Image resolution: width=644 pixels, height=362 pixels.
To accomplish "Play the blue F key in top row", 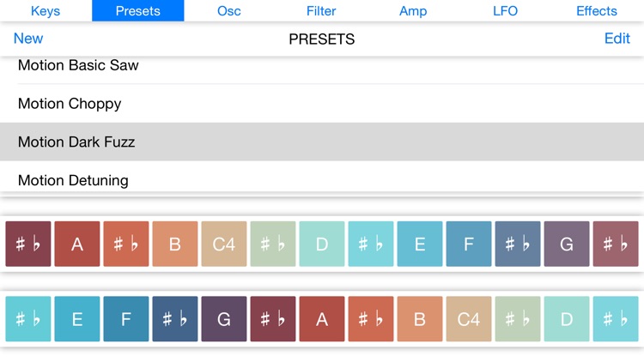I will [469, 244].
